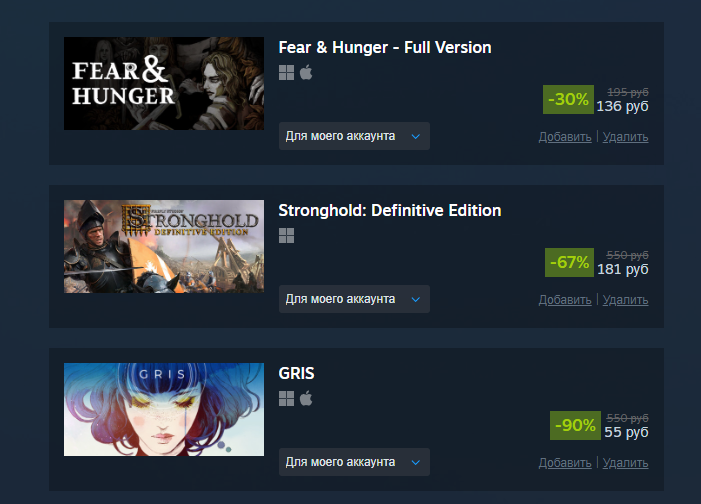
Task: Click Удалить to remove Fear & Hunger
Action: (625, 137)
